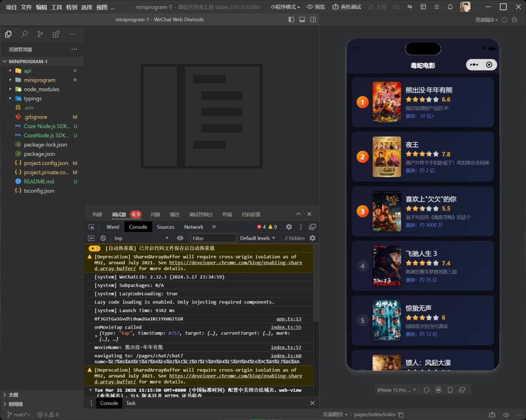Copy page path with the copy icon

pos(401,414)
